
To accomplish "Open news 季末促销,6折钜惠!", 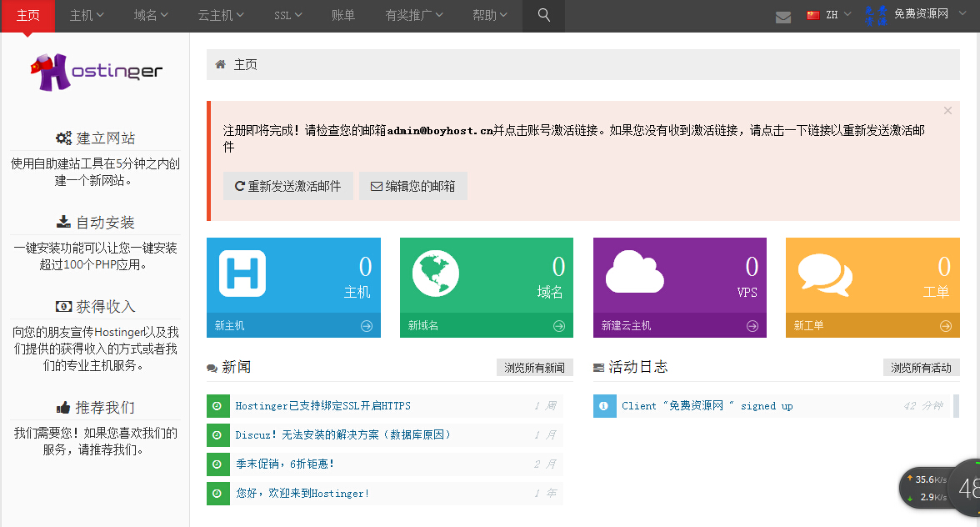I will click(x=284, y=464).
